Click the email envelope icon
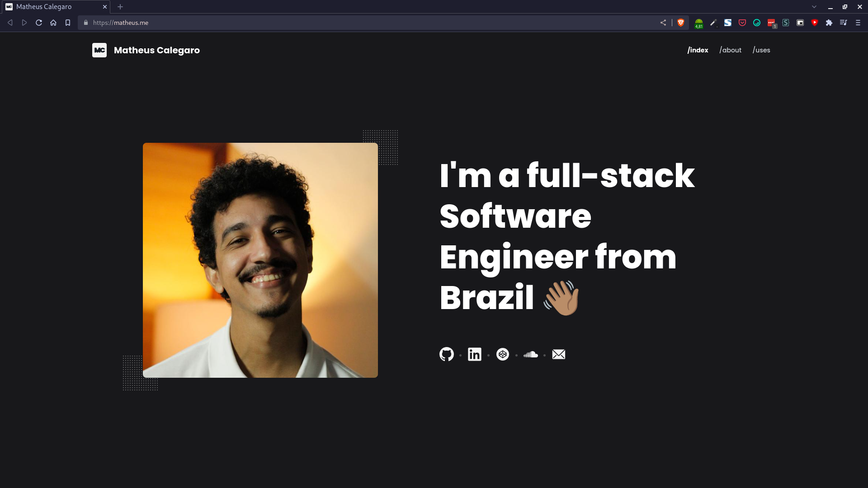868x488 pixels. point(558,354)
